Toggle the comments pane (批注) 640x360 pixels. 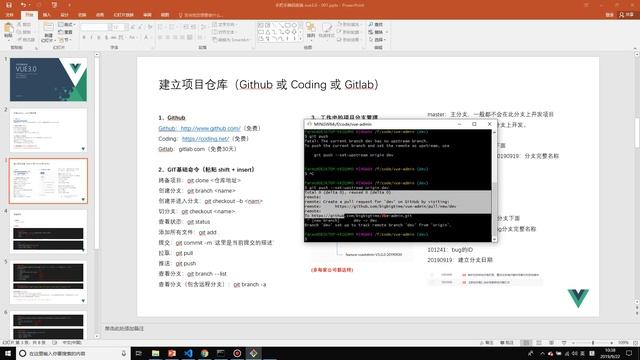(507, 343)
